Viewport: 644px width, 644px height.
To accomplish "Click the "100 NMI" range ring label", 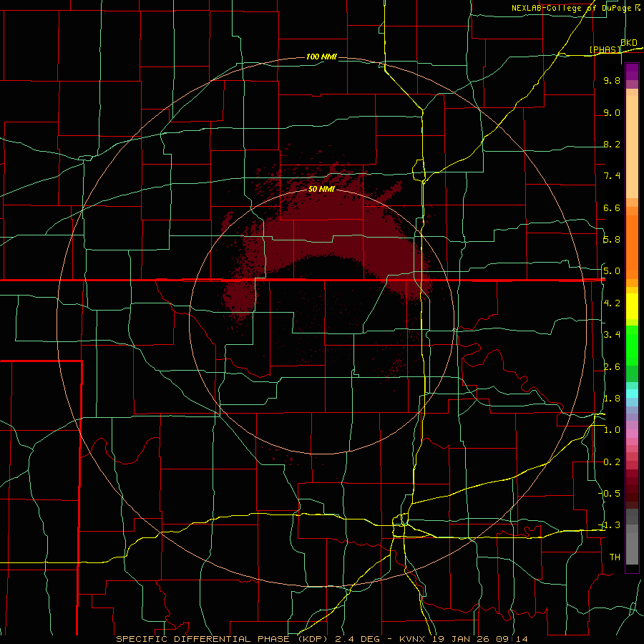I will point(321,57).
